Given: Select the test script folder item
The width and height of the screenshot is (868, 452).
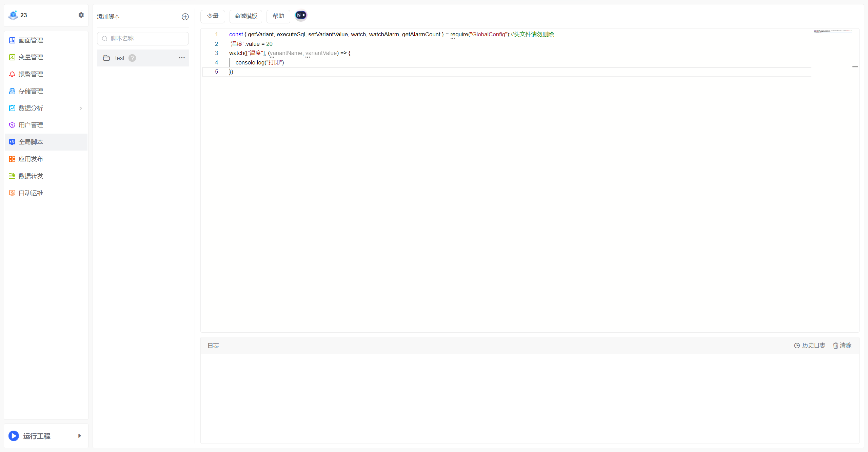Looking at the screenshot, I should 119,58.
